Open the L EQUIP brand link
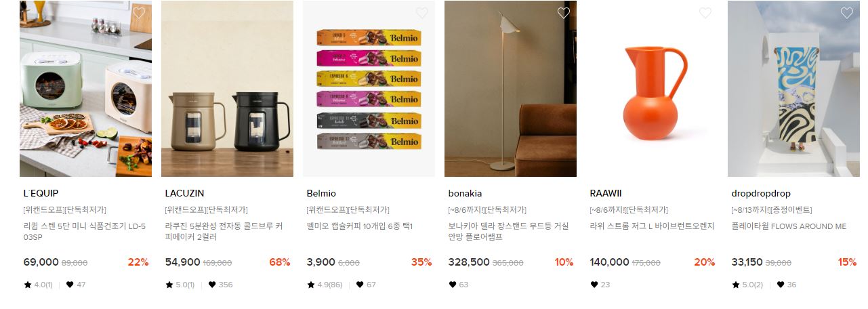The width and height of the screenshot is (868, 309). [41, 193]
